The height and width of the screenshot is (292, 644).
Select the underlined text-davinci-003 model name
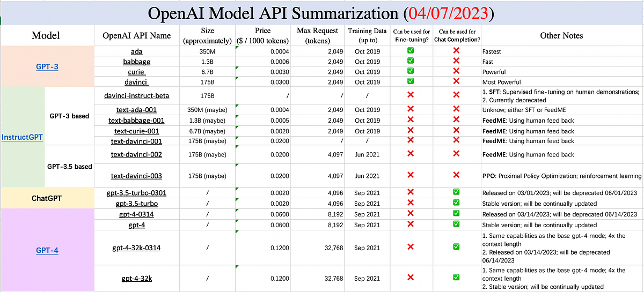[136, 176]
